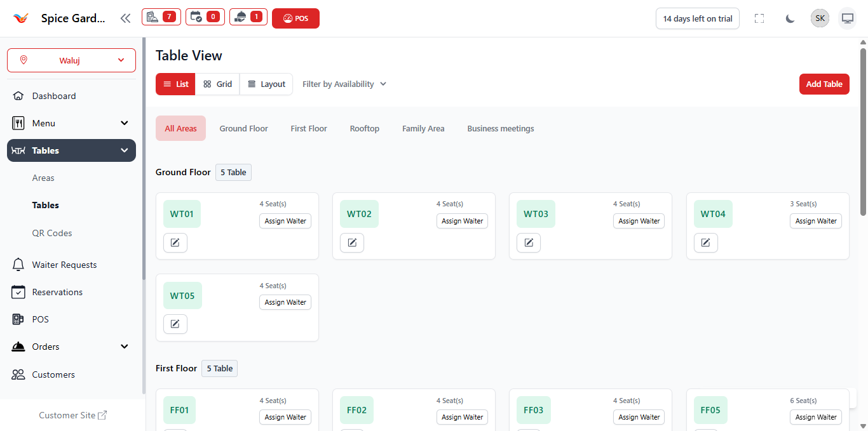The width and height of the screenshot is (868, 431).
Task: Click the Add Table button
Action: [x=824, y=84]
